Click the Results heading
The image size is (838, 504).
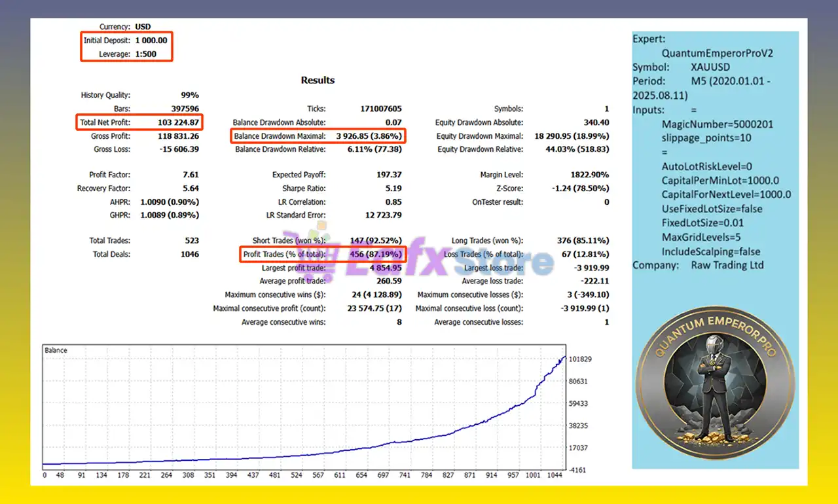pos(318,80)
